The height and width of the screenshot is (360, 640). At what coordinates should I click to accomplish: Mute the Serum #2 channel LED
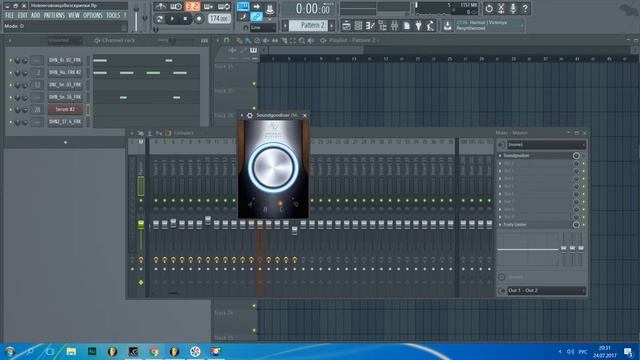(11, 109)
